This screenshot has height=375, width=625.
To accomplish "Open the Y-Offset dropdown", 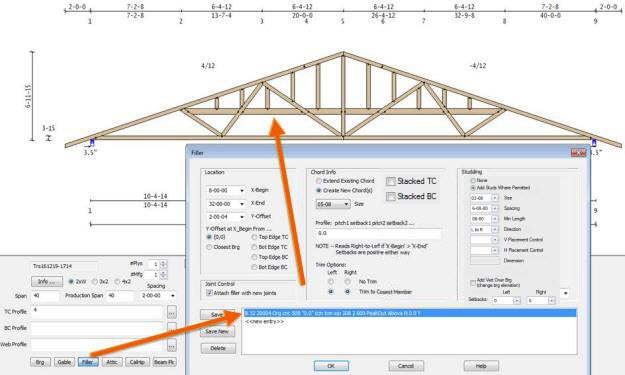I will [242, 217].
